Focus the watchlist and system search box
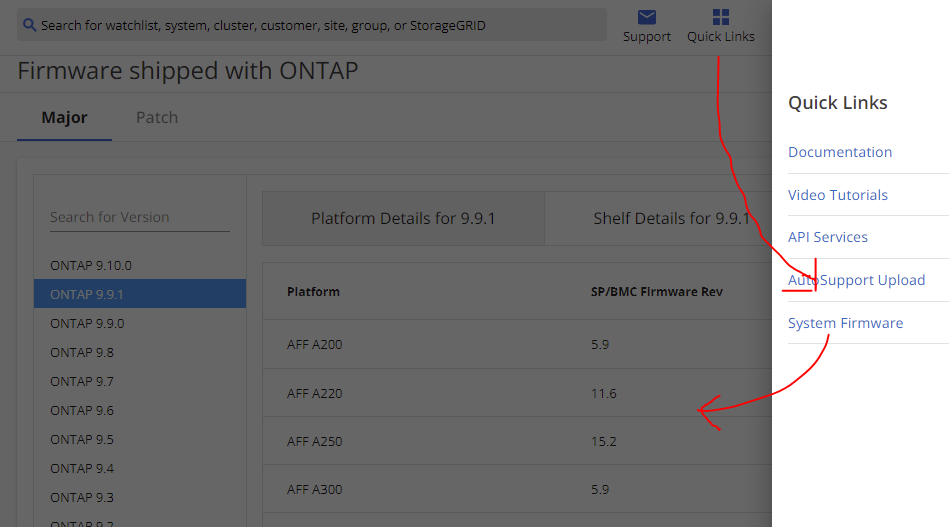949x527 pixels. 312,25
